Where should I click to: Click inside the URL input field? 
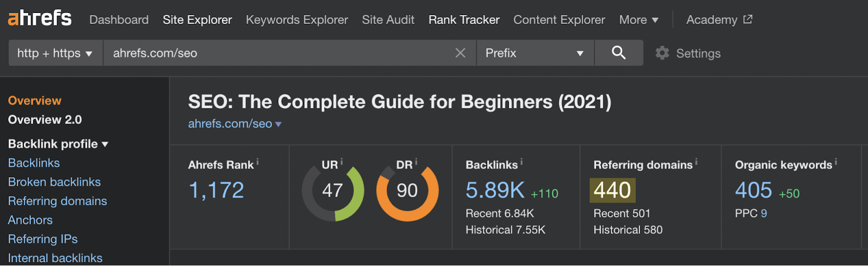pos(277,53)
